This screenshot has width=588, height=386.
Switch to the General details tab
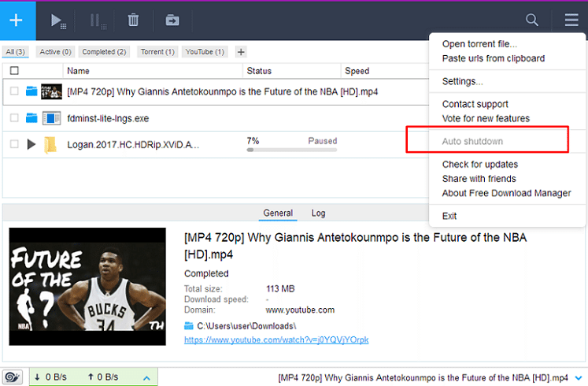[x=278, y=213]
